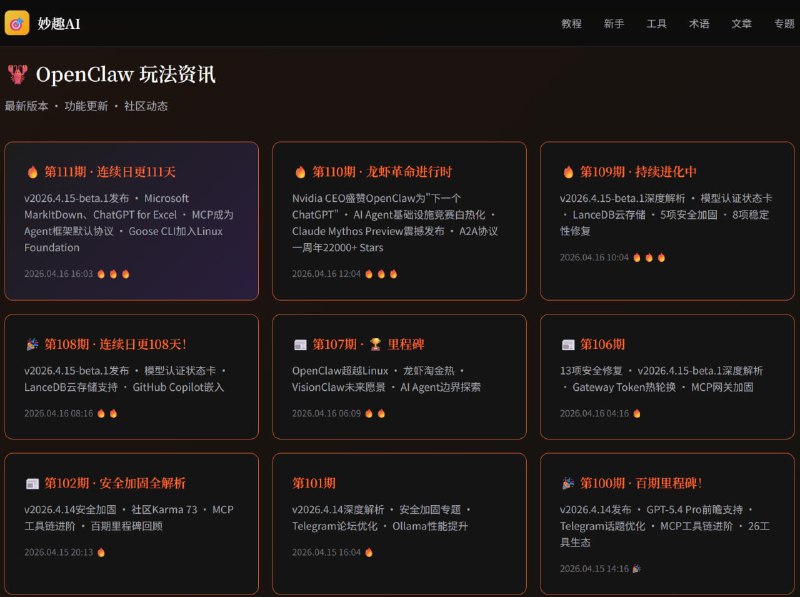
Task: Click the flame rating on 第107期 card
Action: [x=375, y=414]
